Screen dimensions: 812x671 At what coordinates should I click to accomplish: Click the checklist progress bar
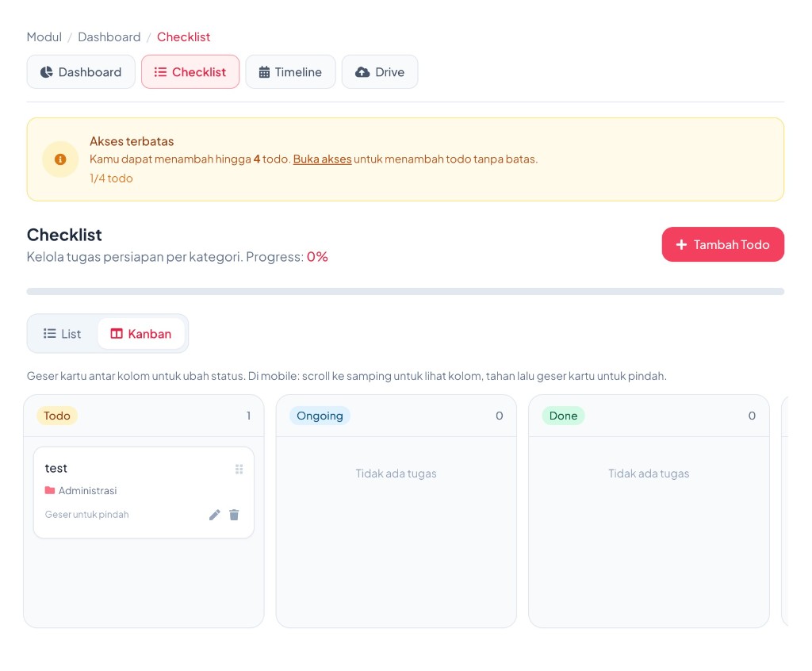tap(405, 291)
